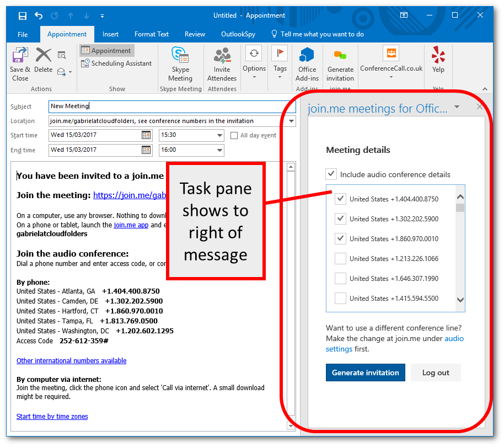Open the Office Add-ins icon
Screen dimensions: 504x447
(x=307, y=56)
